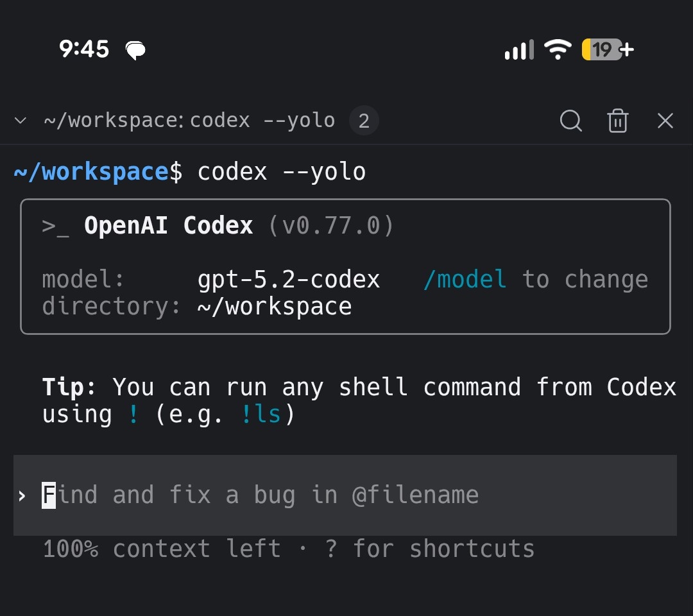Tap the chat bubble icon beside the time

click(135, 50)
